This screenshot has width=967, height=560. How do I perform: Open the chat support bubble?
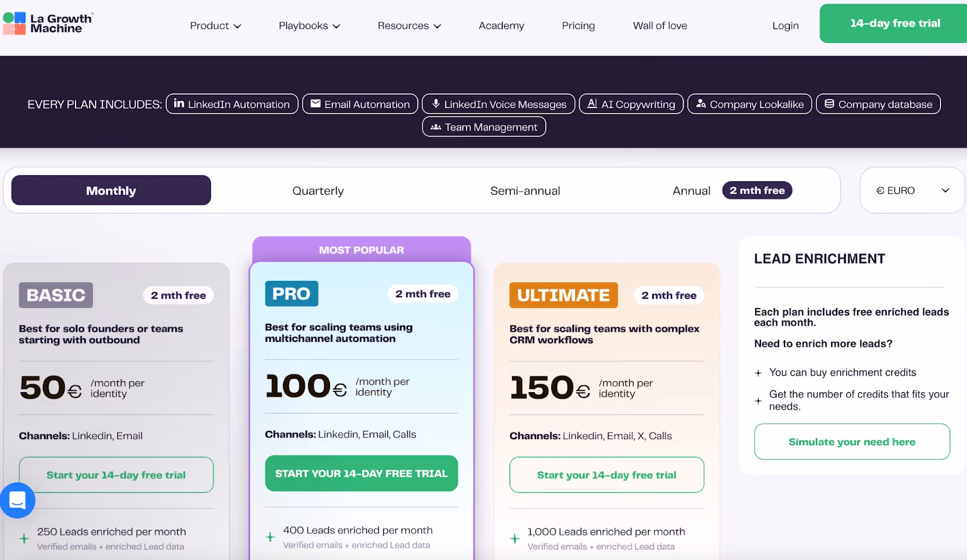click(x=18, y=500)
